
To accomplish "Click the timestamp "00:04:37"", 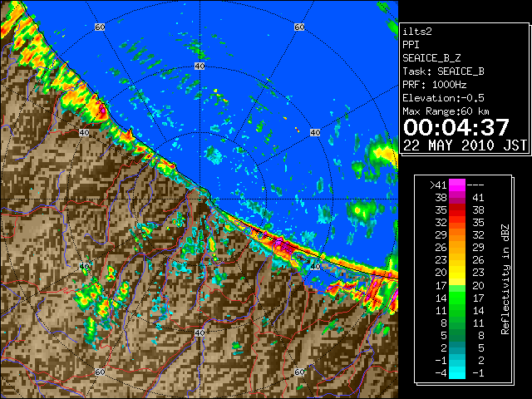I will [456, 127].
